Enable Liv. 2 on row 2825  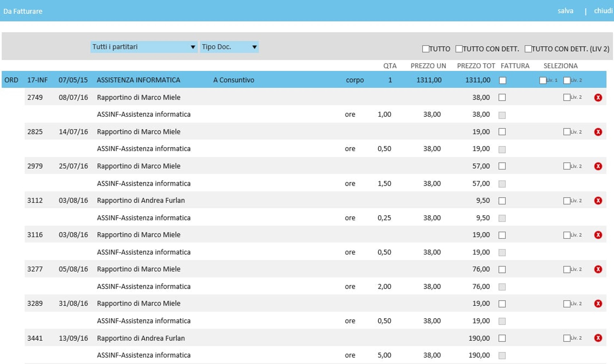click(x=567, y=132)
